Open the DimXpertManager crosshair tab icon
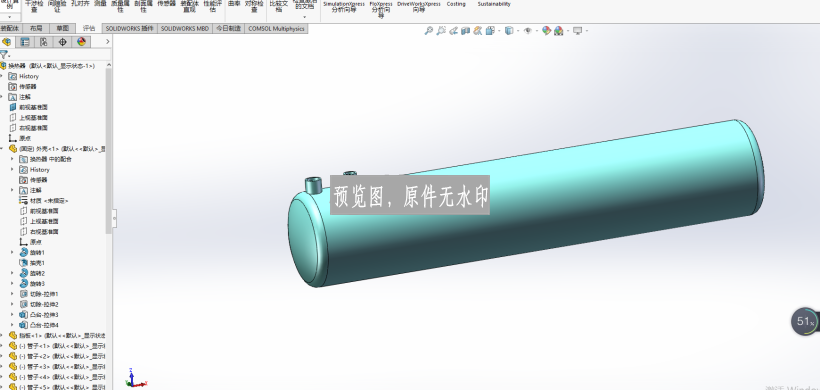 62,42
